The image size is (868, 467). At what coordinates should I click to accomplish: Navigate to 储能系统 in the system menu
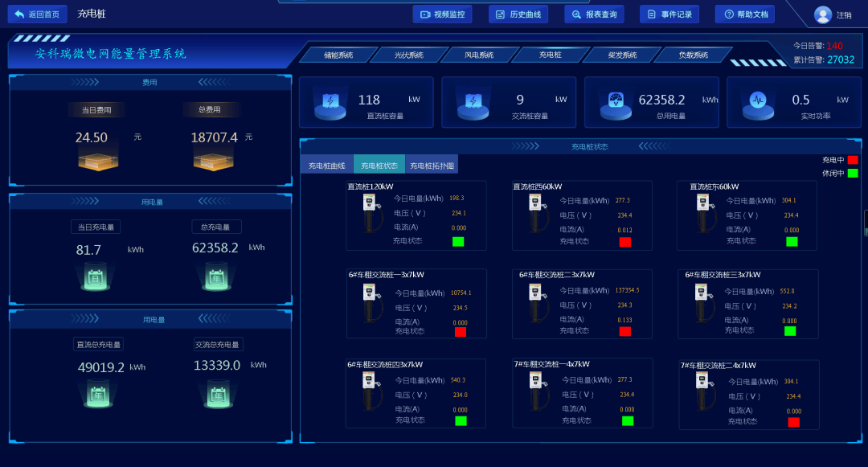pos(338,55)
